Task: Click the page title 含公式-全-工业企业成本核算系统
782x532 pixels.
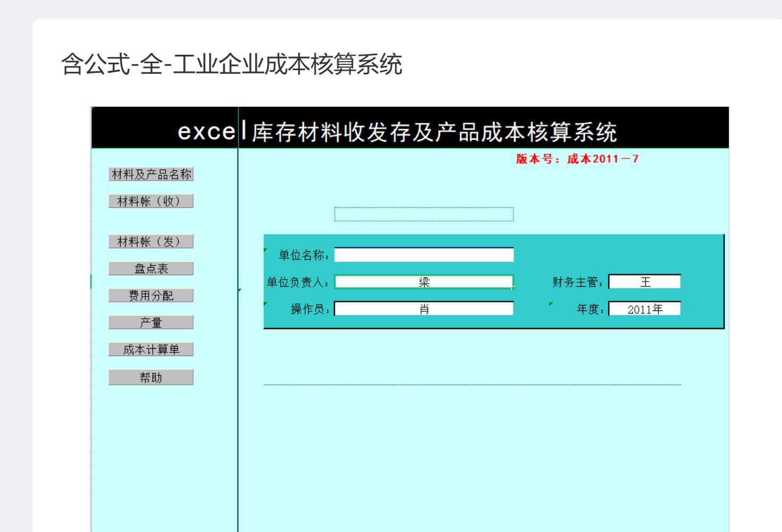Action: (x=231, y=64)
